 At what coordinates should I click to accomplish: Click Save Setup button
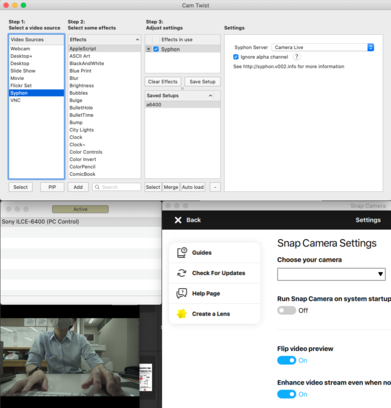tap(203, 82)
